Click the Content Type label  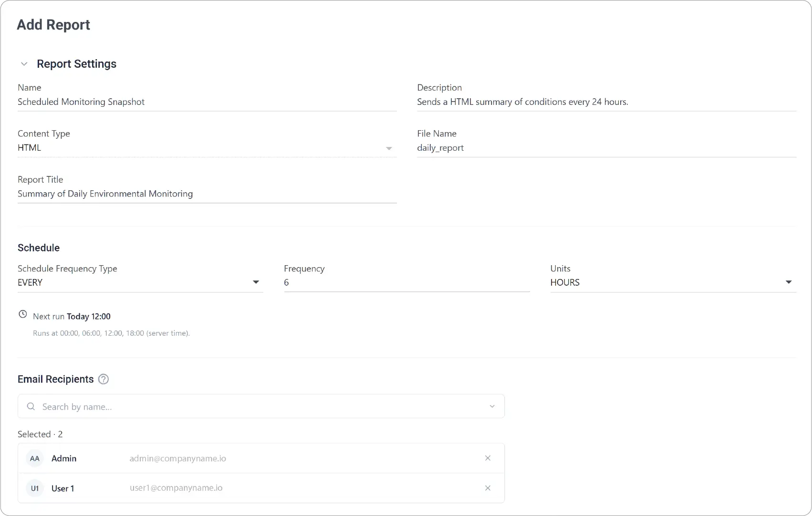pos(44,134)
